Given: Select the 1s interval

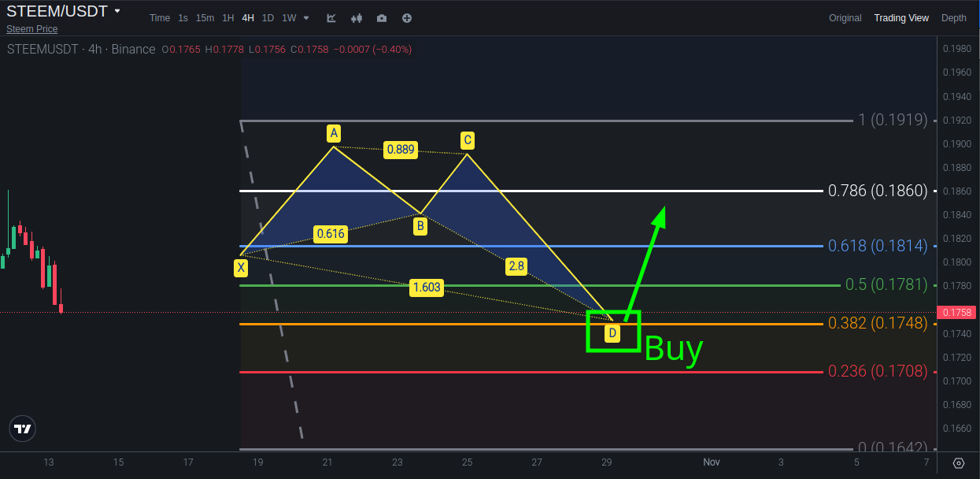Looking at the screenshot, I should [183, 18].
